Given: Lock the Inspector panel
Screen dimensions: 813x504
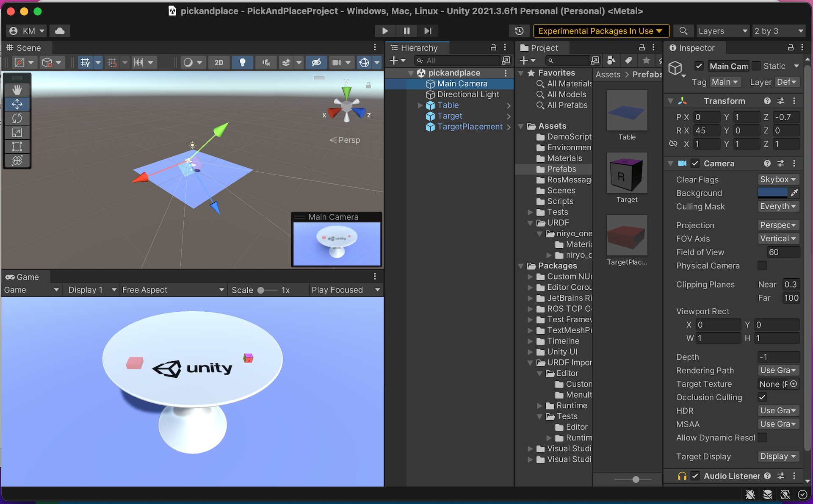Looking at the screenshot, I should pyautogui.click(x=791, y=47).
